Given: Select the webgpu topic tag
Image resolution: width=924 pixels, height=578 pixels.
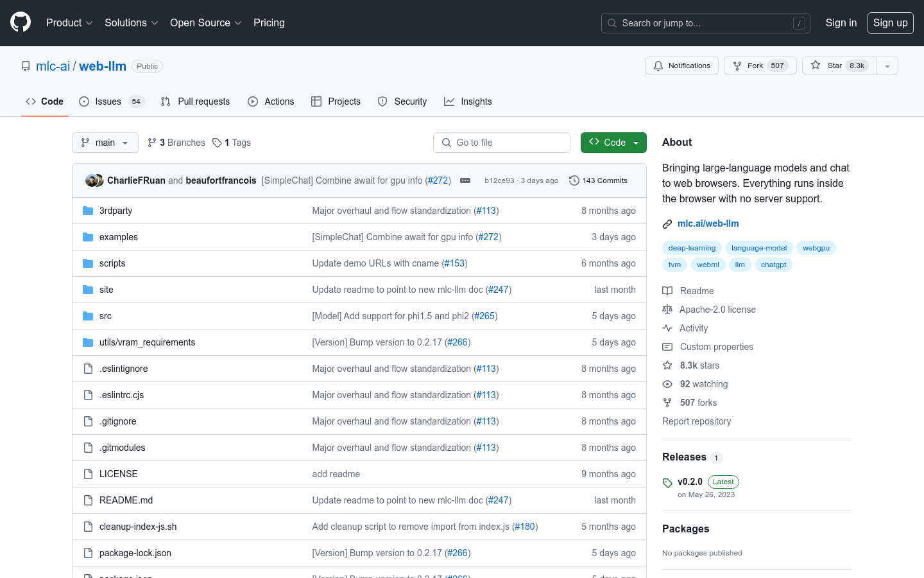Looking at the screenshot, I should pos(816,248).
